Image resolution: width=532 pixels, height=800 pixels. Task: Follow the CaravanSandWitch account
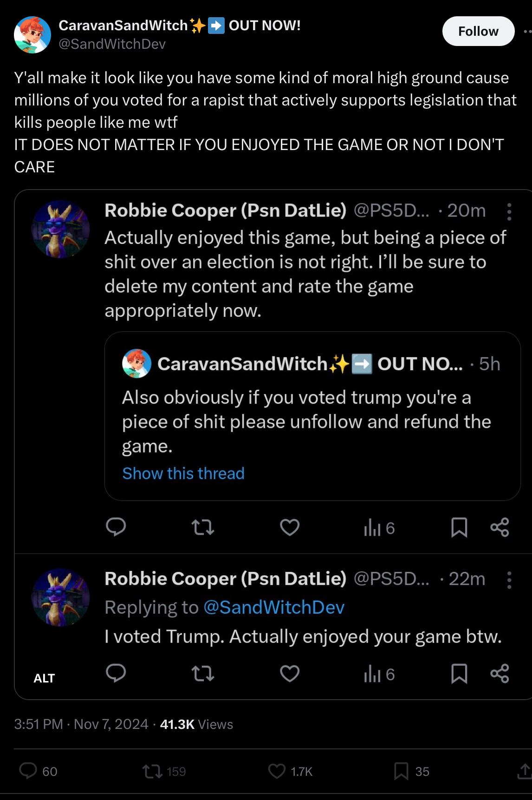click(x=478, y=31)
